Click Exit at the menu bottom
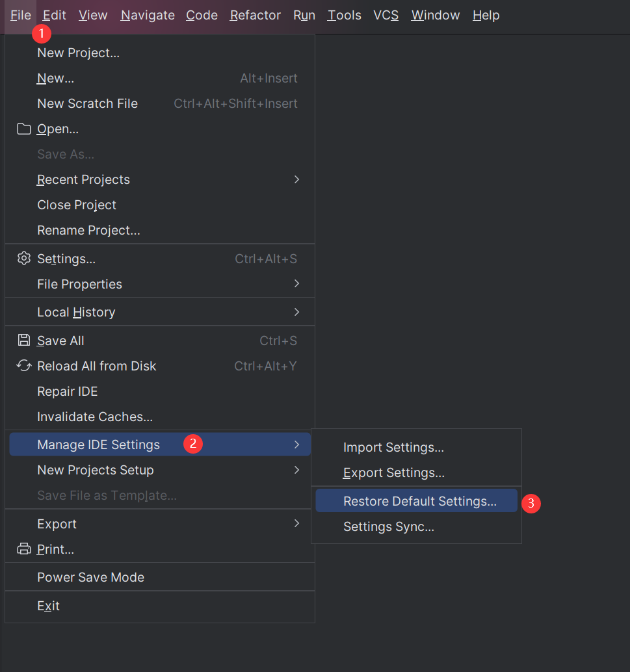Image resolution: width=630 pixels, height=672 pixels. point(48,606)
